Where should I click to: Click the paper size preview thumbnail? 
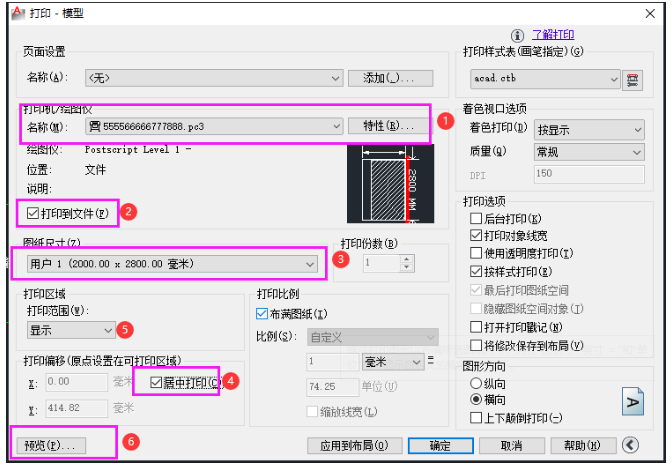385,184
